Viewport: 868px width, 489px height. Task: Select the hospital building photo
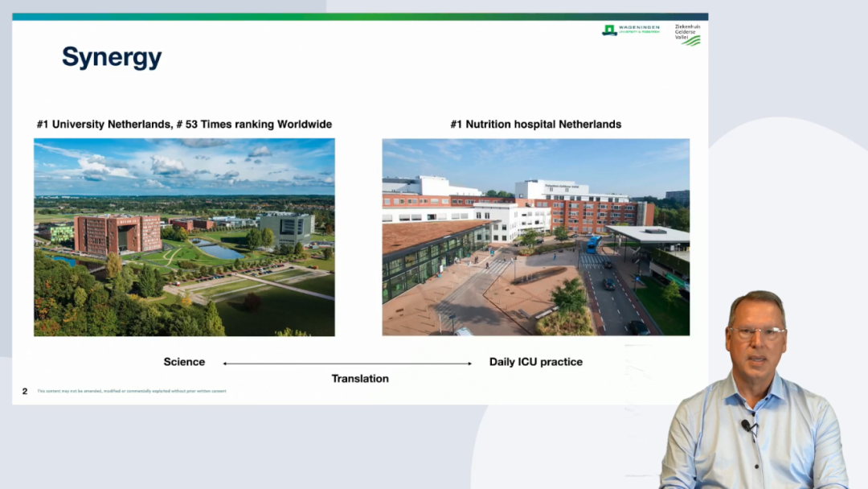(x=536, y=237)
